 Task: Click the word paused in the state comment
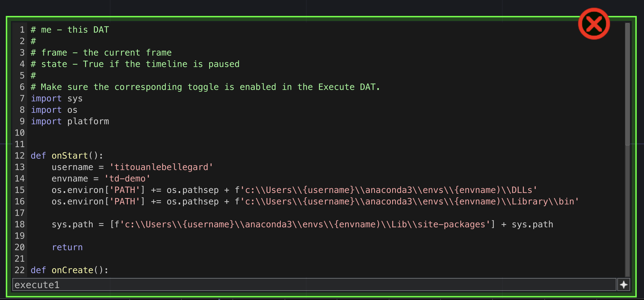click(x=224, y=64)
